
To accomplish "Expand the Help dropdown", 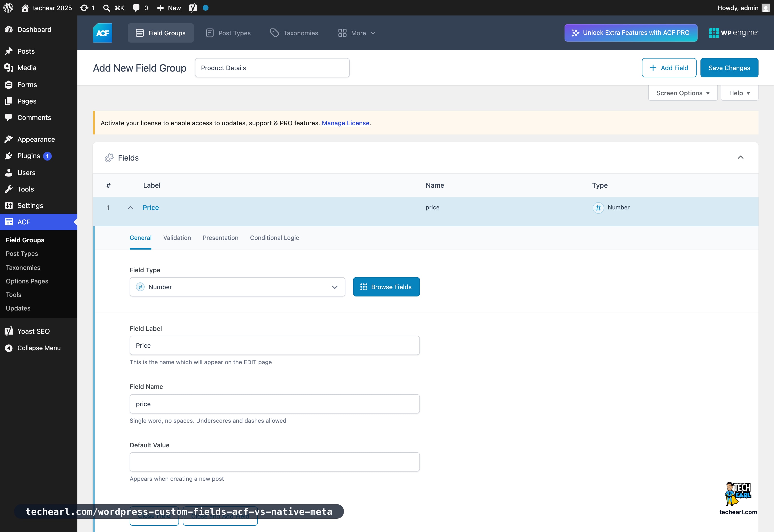I will point(739,93).
